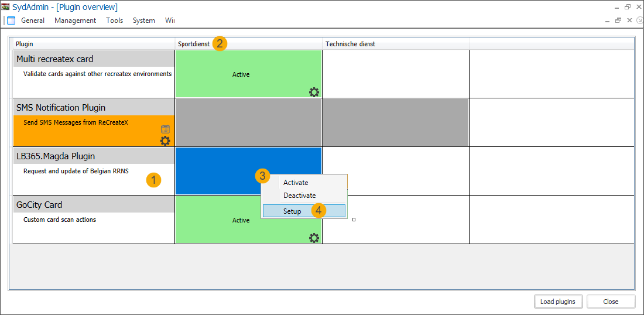Click the Technische dienst column header
644x315 pixels.
(x=350, y=44)
